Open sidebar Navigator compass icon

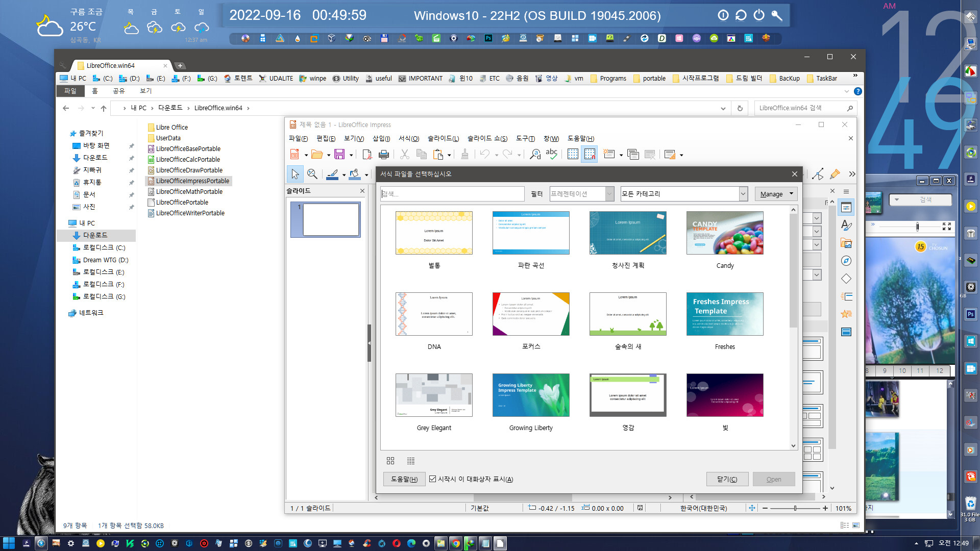(x=846, y=261)
